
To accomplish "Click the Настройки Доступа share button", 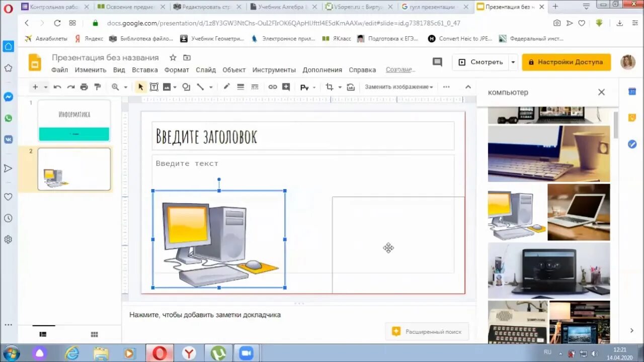I will [566, 62].
